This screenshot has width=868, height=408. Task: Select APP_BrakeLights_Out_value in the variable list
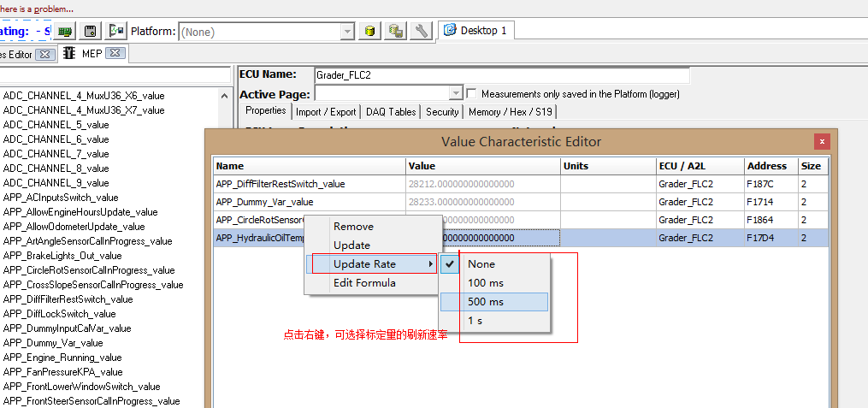[62, 255]
